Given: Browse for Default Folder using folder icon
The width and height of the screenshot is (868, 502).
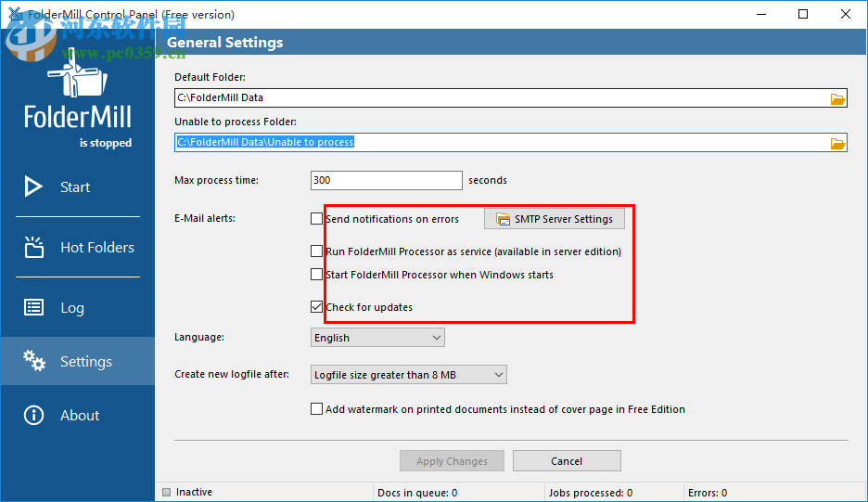Looking at the screenshot, I should [x=837, y=98].
